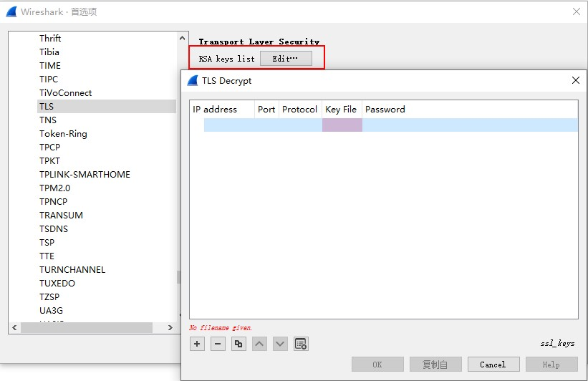Select TPCP protocol entry
The width and height of the screenshot is (588, 381).
click(50, 147)
